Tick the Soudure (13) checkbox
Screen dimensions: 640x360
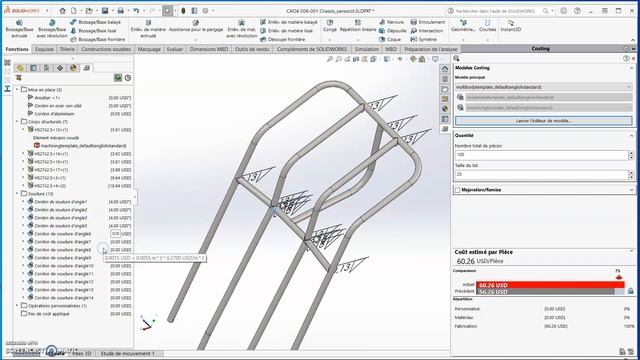tap(24, 193)
